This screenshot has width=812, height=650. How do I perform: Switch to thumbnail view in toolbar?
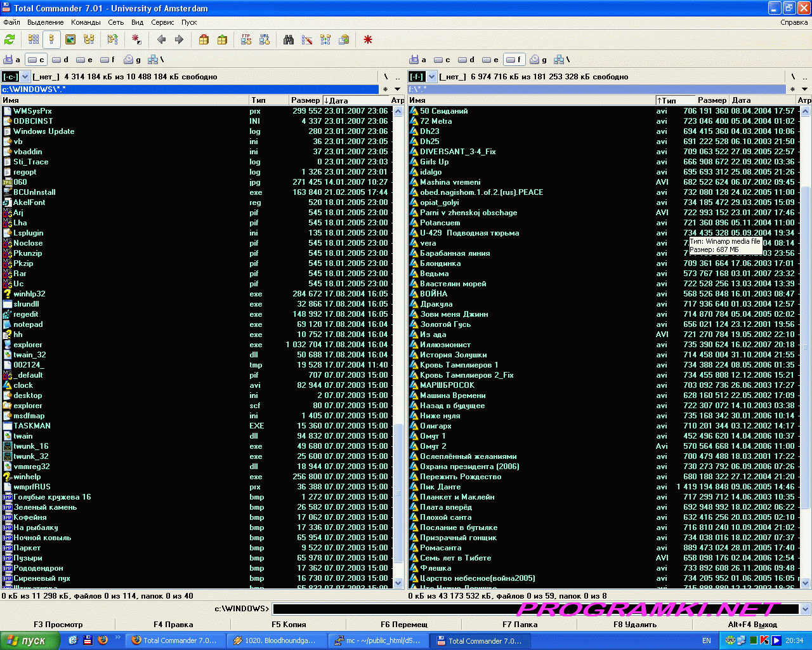[70, 39]
